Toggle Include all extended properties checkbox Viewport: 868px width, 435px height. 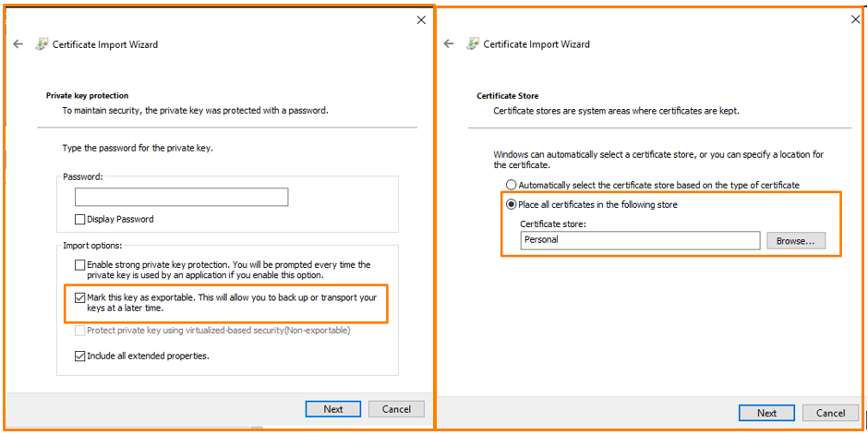click(80, 356)
